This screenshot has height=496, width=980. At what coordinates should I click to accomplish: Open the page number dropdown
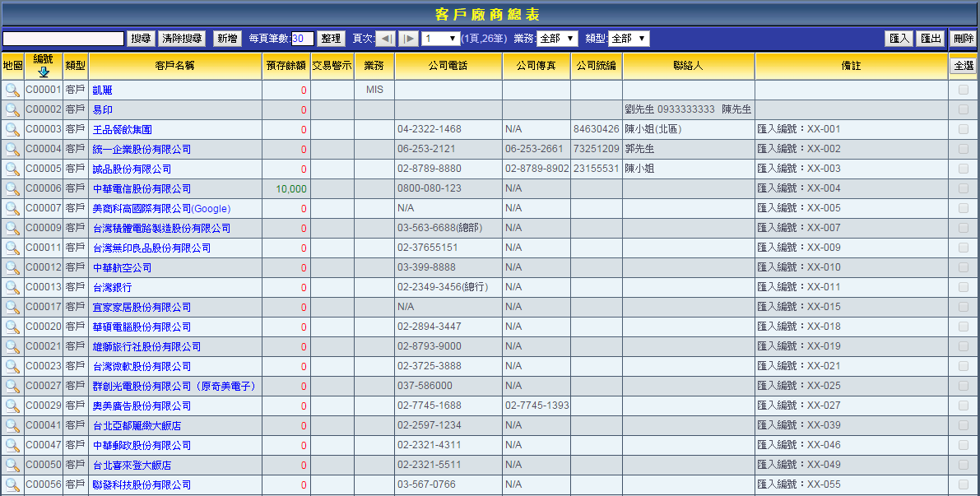(440, 39)
